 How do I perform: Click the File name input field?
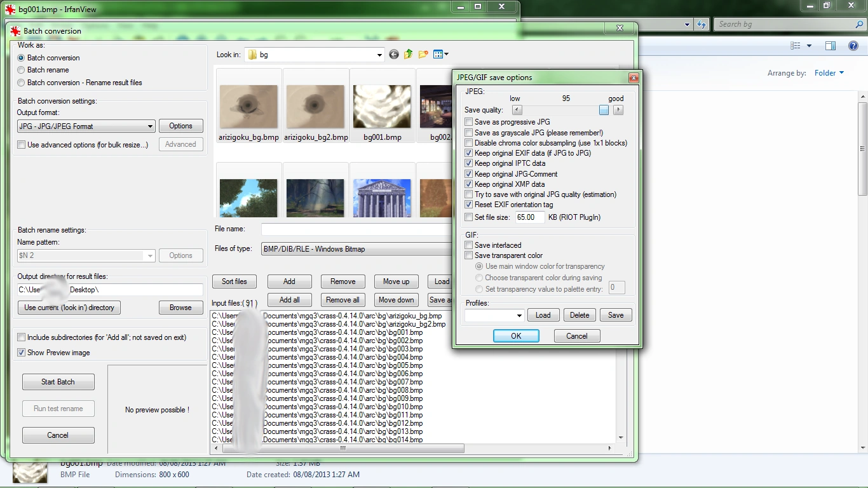pyautogui.click(x=356, y=229)
